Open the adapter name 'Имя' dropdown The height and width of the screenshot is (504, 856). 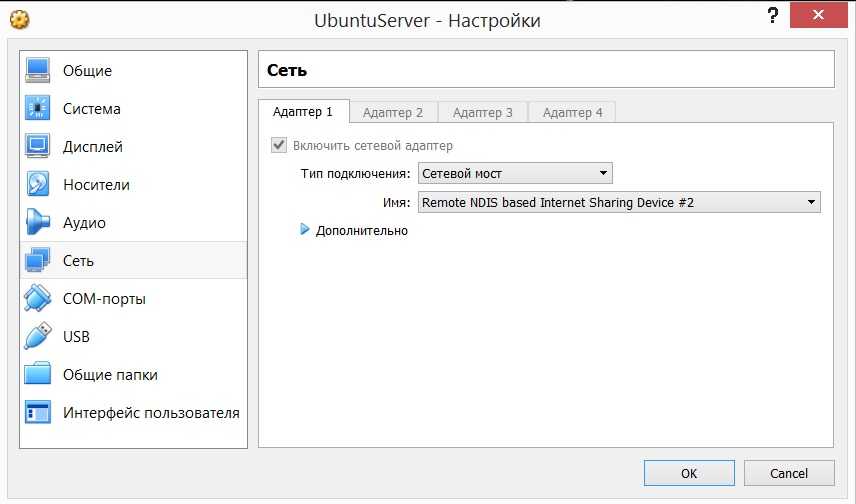619,203
